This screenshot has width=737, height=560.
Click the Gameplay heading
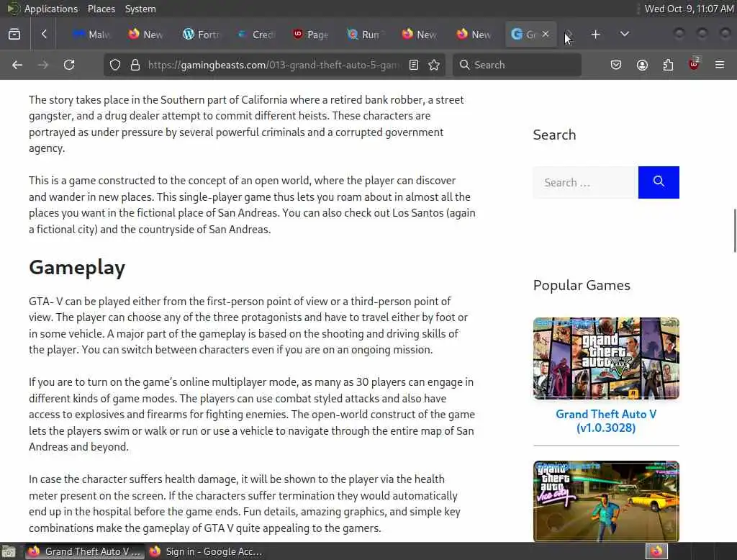(x=77, y=268)
